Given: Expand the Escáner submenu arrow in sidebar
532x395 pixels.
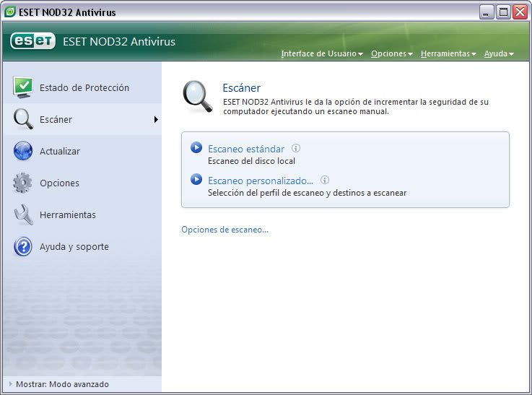Looking at the screenshot, I should (x=156, y=119).
